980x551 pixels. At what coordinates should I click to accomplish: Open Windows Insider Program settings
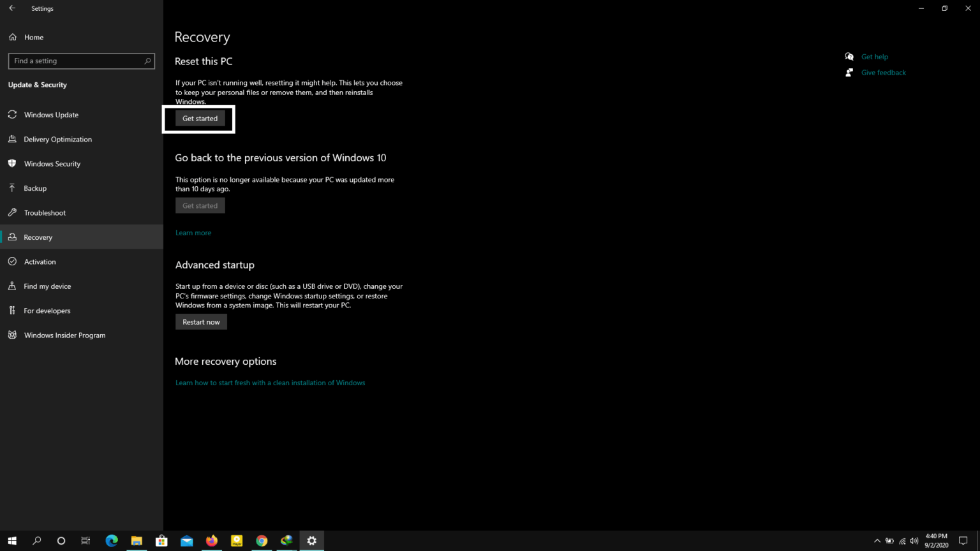64,335
